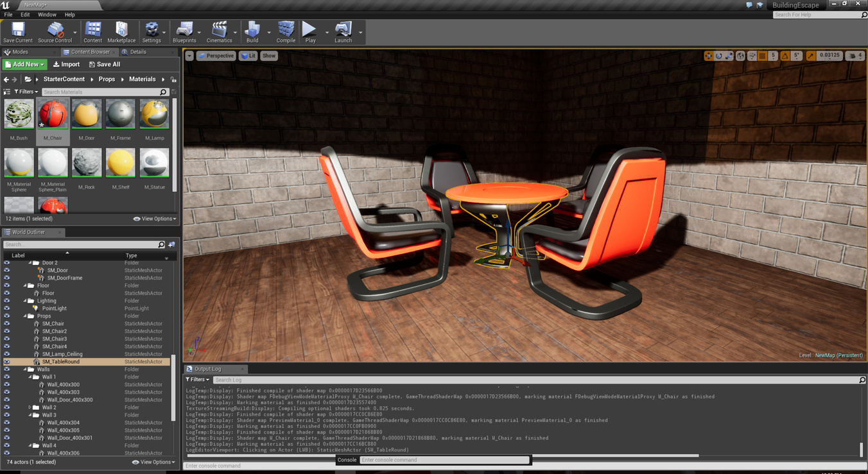Select the Rotate gizmo in the viewport toolbar
The image size is (868, 474).
pos(719,56)
